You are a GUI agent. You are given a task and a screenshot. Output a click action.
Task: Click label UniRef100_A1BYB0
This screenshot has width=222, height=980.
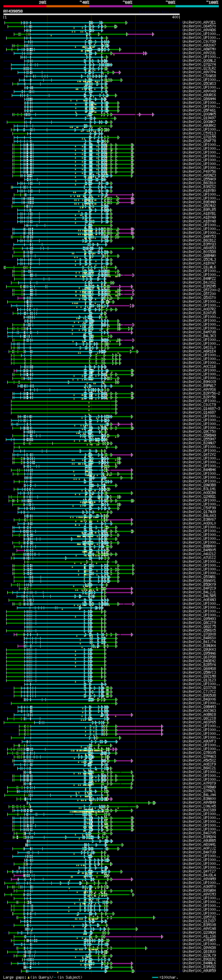199,191
